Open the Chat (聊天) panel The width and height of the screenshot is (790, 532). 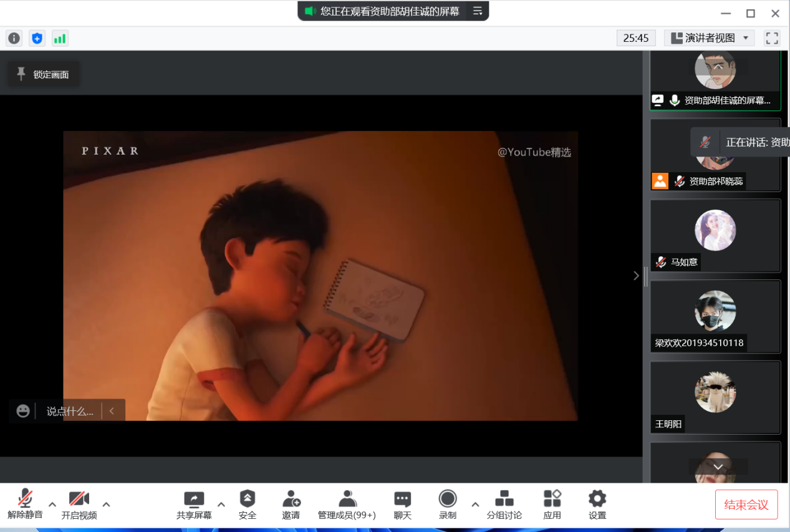[x=403, y=505]
